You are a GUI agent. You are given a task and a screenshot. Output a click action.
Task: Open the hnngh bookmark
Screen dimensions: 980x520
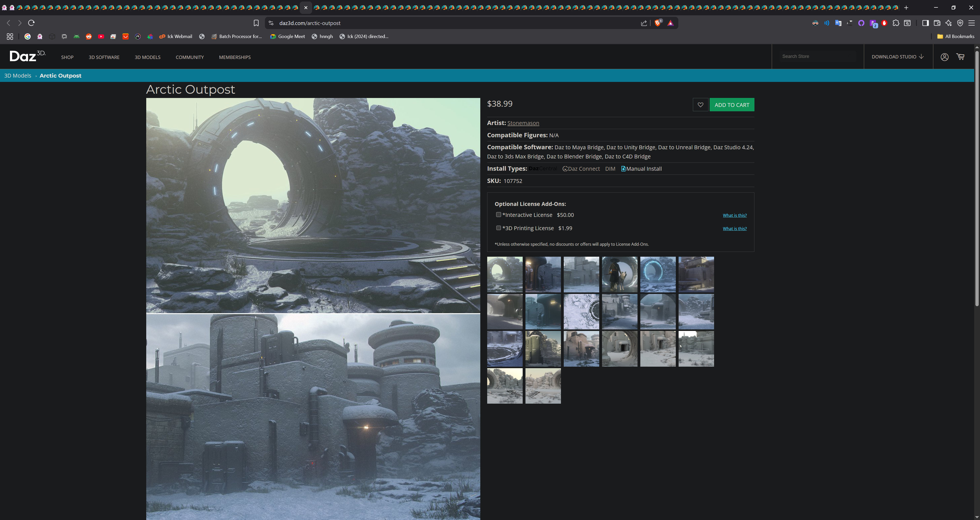point(322,36)
